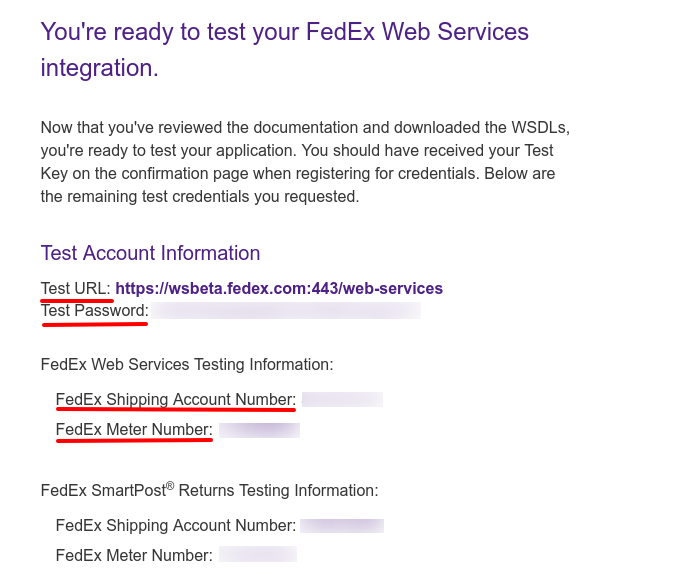Image resolution: width=690 pixels, height=576 pixels.
Task: Click the "Test Password:" label
Action: point(94,311)
